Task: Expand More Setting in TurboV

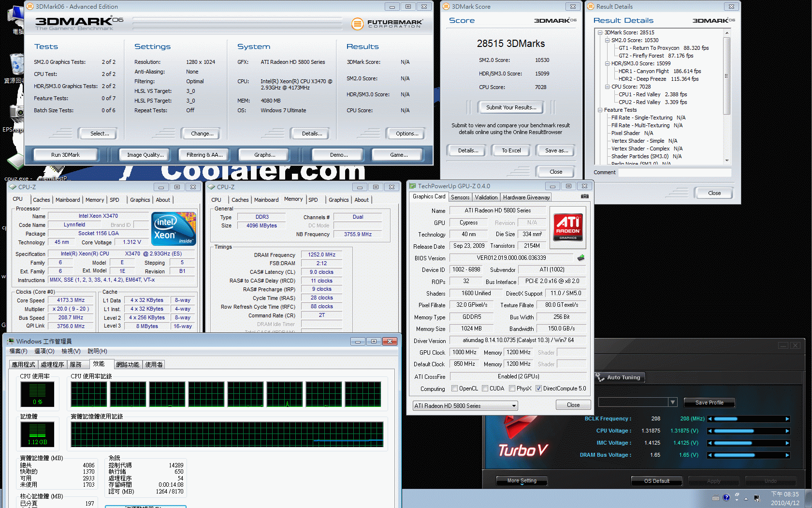Action: pos(522,480)
